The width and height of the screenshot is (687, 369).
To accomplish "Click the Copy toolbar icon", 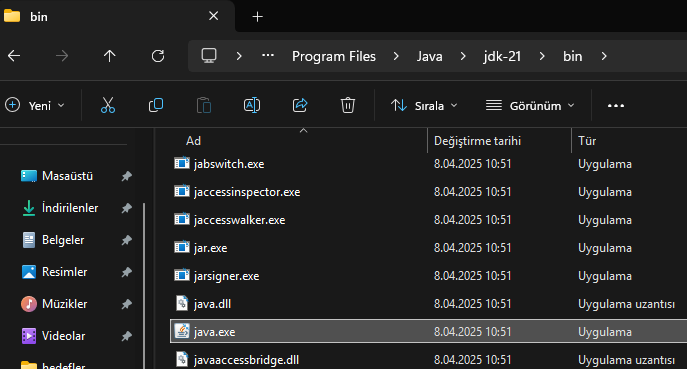I will pos(156,106).
